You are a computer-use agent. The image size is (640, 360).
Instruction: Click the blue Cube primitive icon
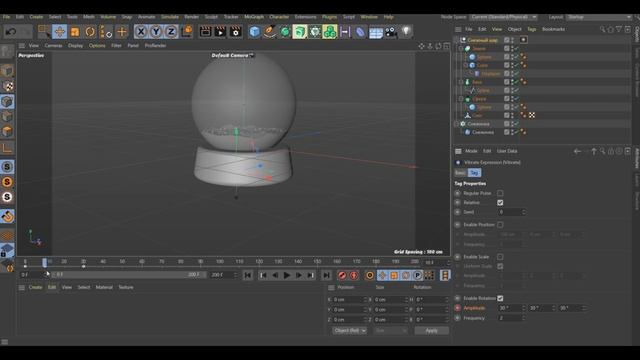point(254,31)
